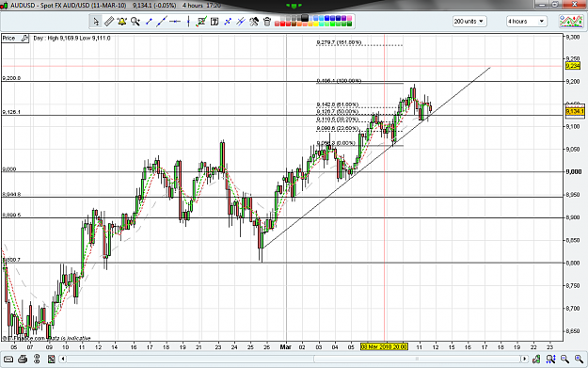Select the vertical line drawing tool
Viewport: 588px width, 368px height.
[188, 22]
